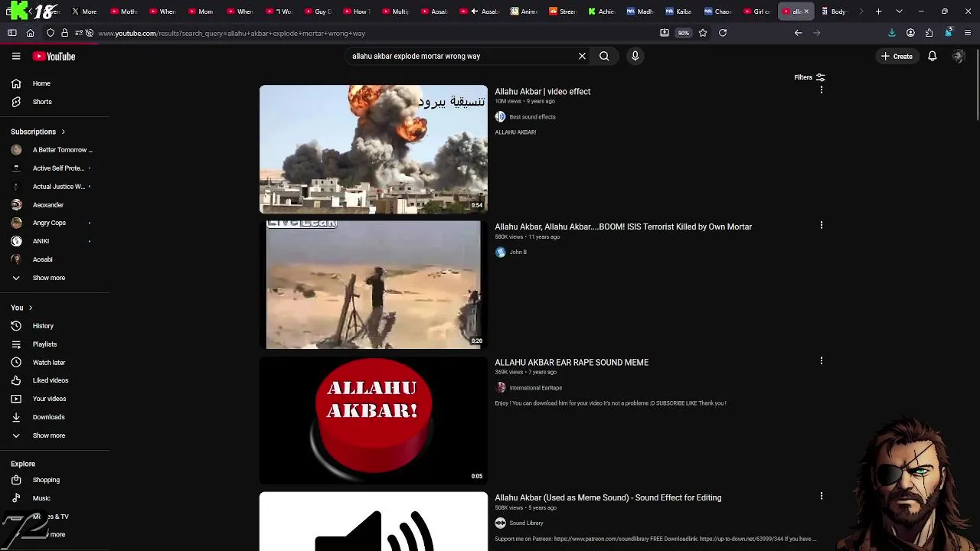Viewport: 980px width, 551px height.
Task: Expand the list all tabs dropdown
Action: (x=899, y=11)
